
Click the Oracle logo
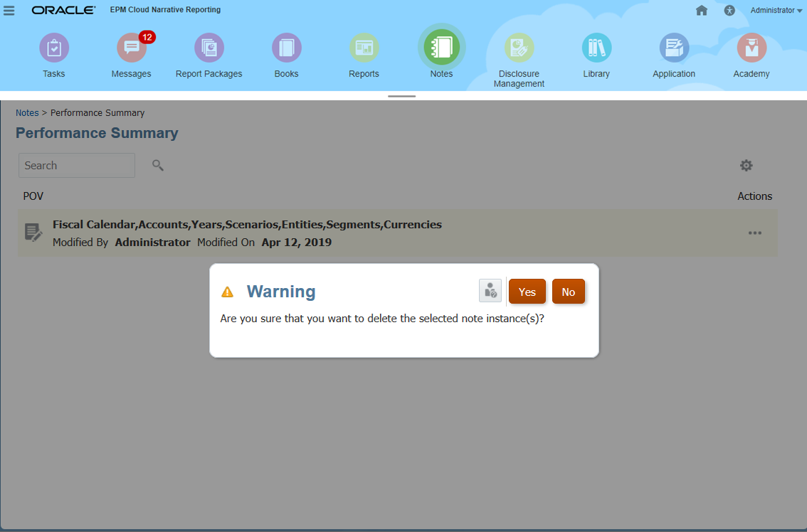coord(63,10)
